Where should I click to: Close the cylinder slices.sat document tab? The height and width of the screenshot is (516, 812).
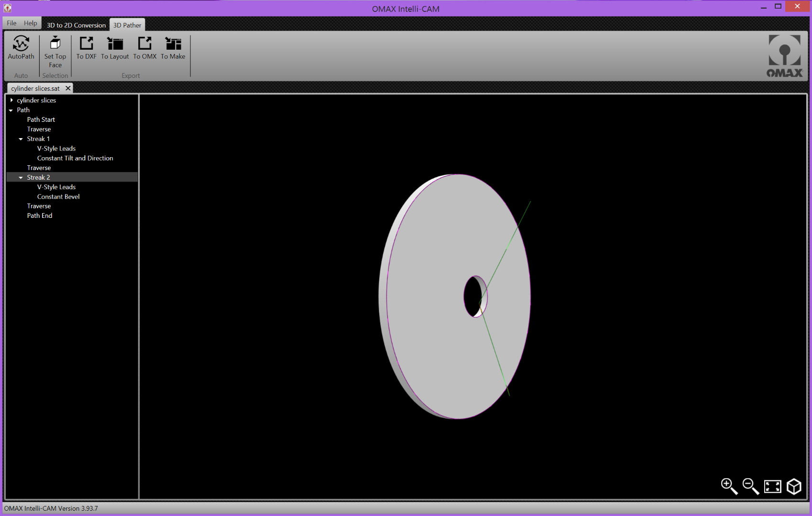pos(68,88)
